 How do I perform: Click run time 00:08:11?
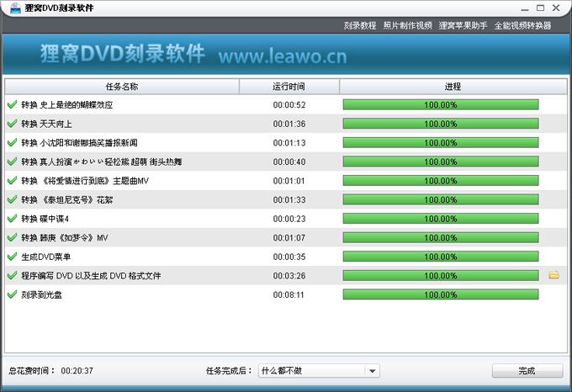[289, 294]
